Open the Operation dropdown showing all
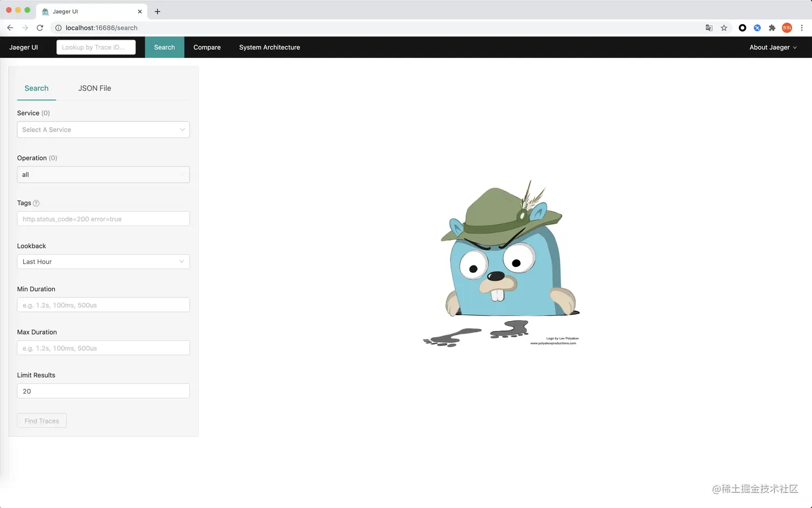812x508 pixels. pyautogui.click(x=103, y=175)
